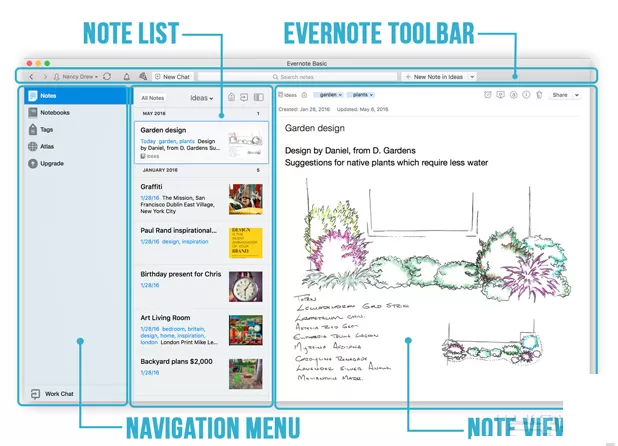Open the Backyard plans $2,000 note
This screenshot has height=446, width=618.
click(201, 374)
